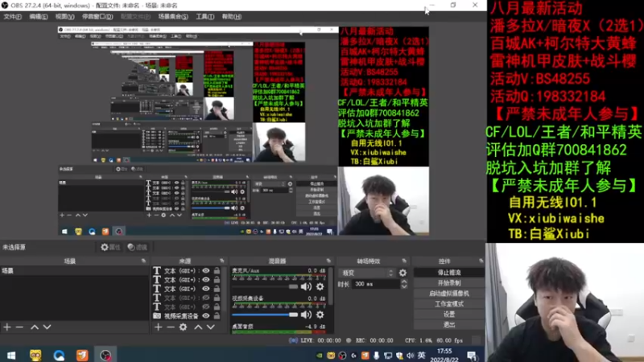Mute the 麦克风/Aux channel
Image resolution: width=644 pixels, height=362 pixels.
306,286
